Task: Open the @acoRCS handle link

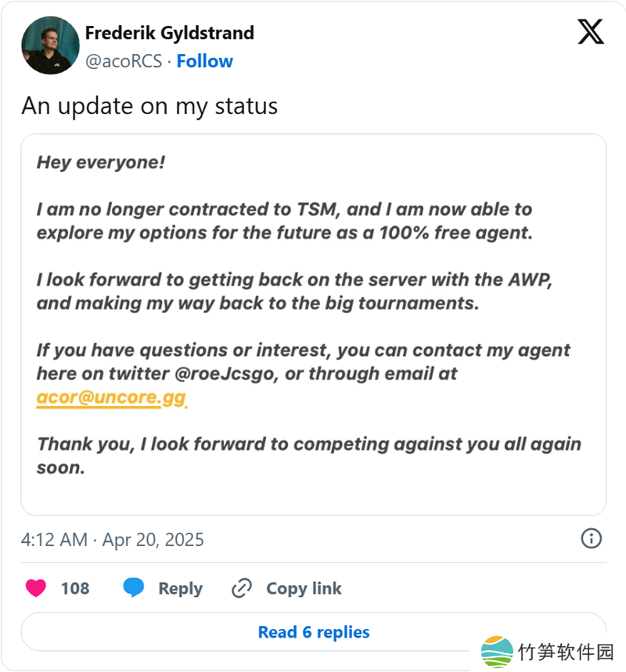Action: point(122,61)
